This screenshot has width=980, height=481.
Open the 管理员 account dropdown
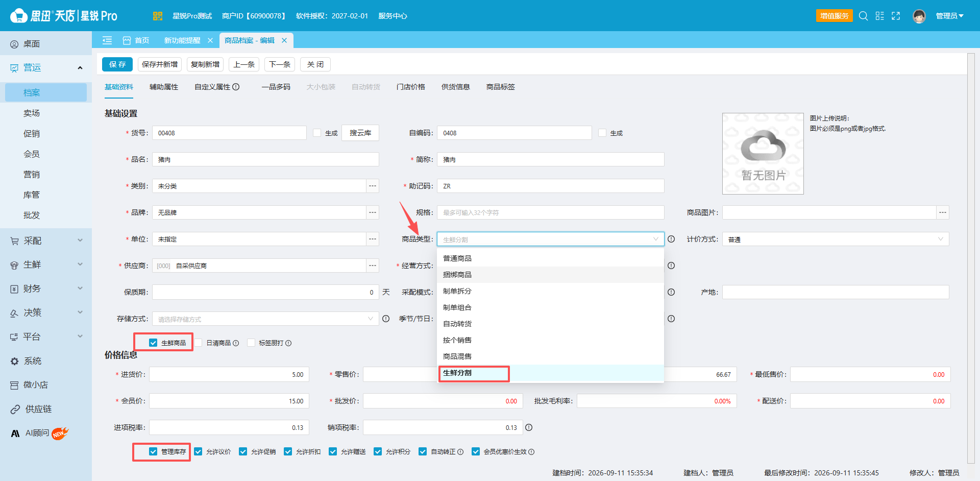coord(949,16)
